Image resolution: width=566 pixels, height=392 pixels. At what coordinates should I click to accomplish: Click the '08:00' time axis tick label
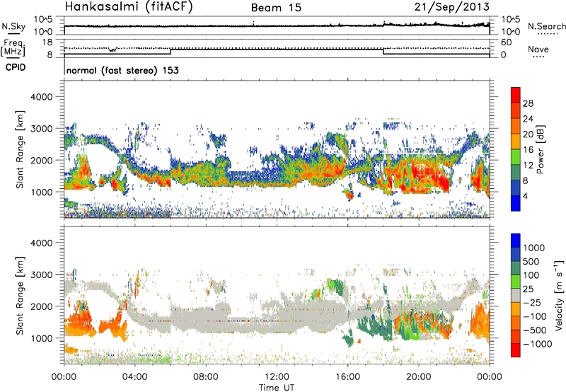[x=206, y=377]
